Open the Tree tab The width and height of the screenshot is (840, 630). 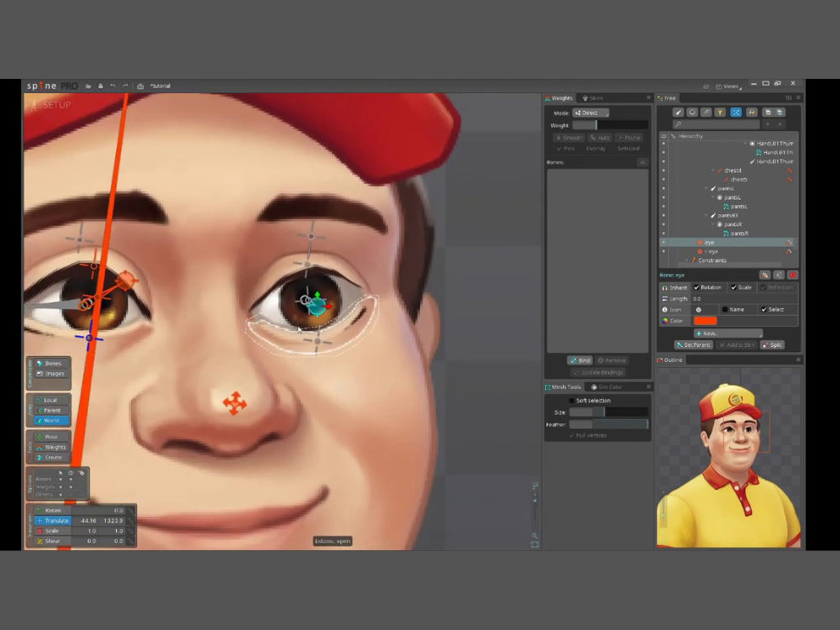coord(667,98)
